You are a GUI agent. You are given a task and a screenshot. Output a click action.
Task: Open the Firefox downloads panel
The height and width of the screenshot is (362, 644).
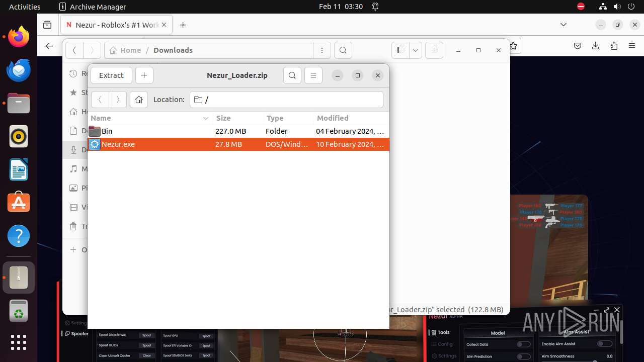click(x=596, y=46)
